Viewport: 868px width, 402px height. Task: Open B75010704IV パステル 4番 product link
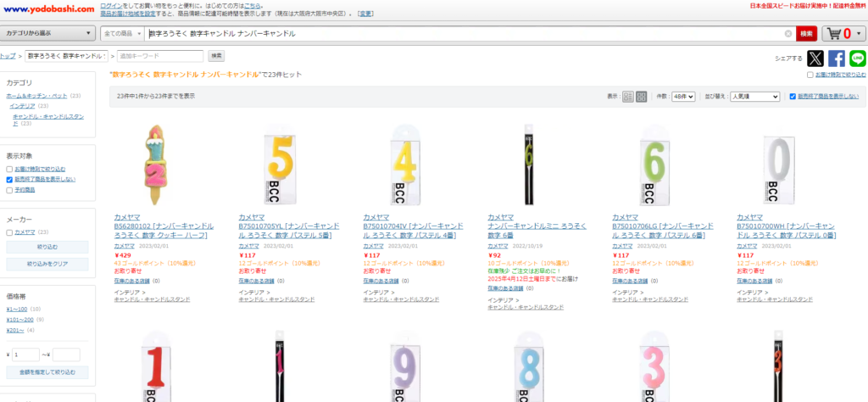click(414, 231)
